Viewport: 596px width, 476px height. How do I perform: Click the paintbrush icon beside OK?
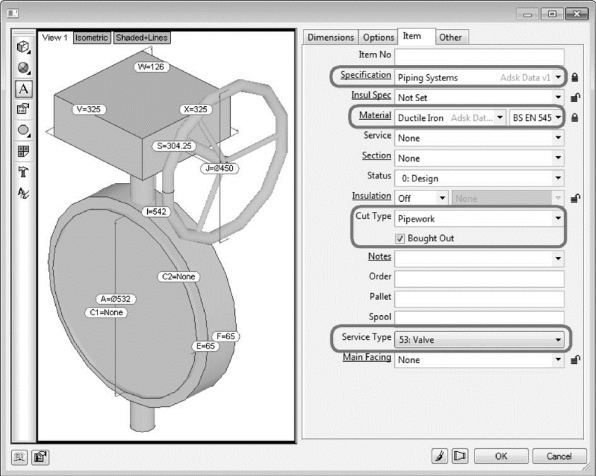[x=439, y=456]
